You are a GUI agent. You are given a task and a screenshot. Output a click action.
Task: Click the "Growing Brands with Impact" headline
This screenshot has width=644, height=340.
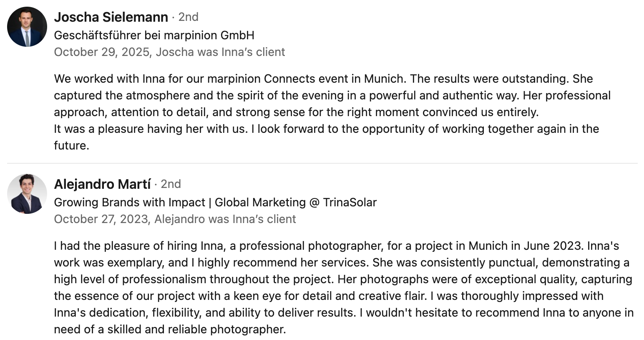point(129,203)
